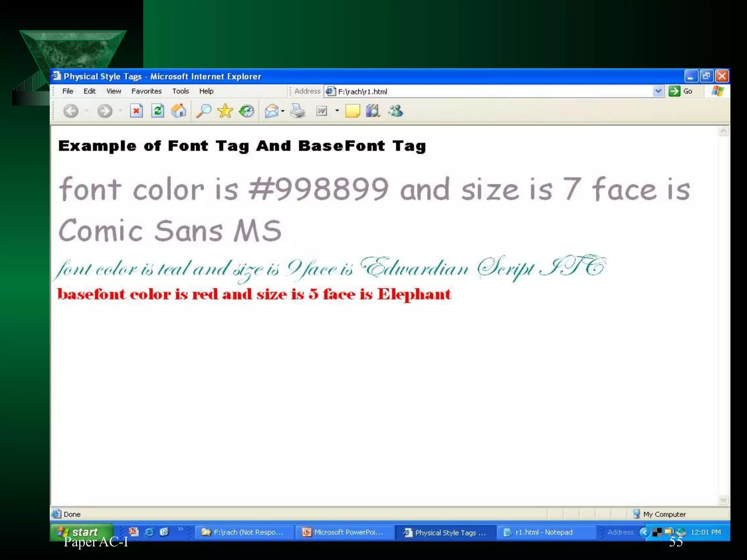Click the Windows start button
Screen dimensions: 747x560
pyautogui.click(x=81, y=532)
